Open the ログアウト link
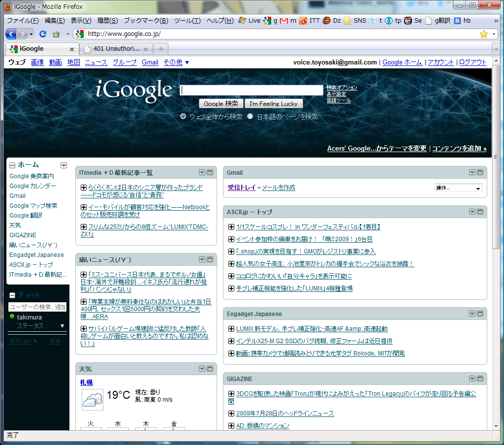This screenshot has width=504, height=445. [x=473, y=63]
